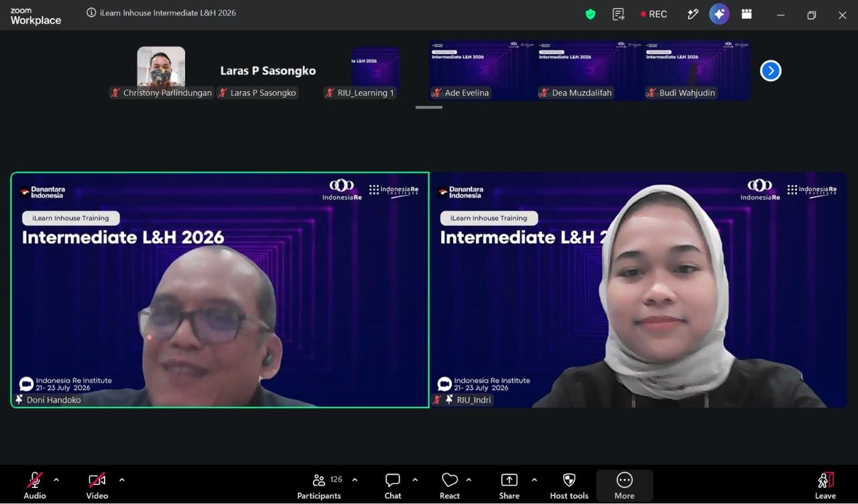This screenshot has width=858, height=504.
Task: Expand audio options arrow next to Audio
Action: (56, 480)
